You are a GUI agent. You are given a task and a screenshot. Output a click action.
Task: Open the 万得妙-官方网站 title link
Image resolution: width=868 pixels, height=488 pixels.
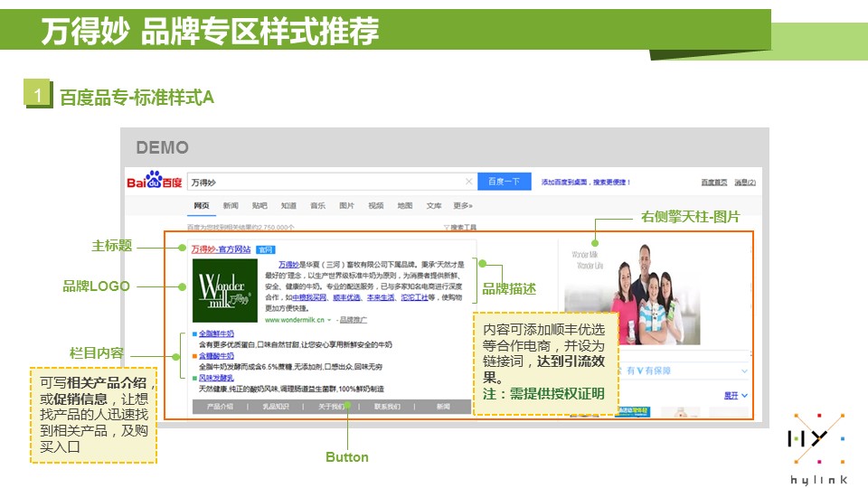tap(221, 249)
